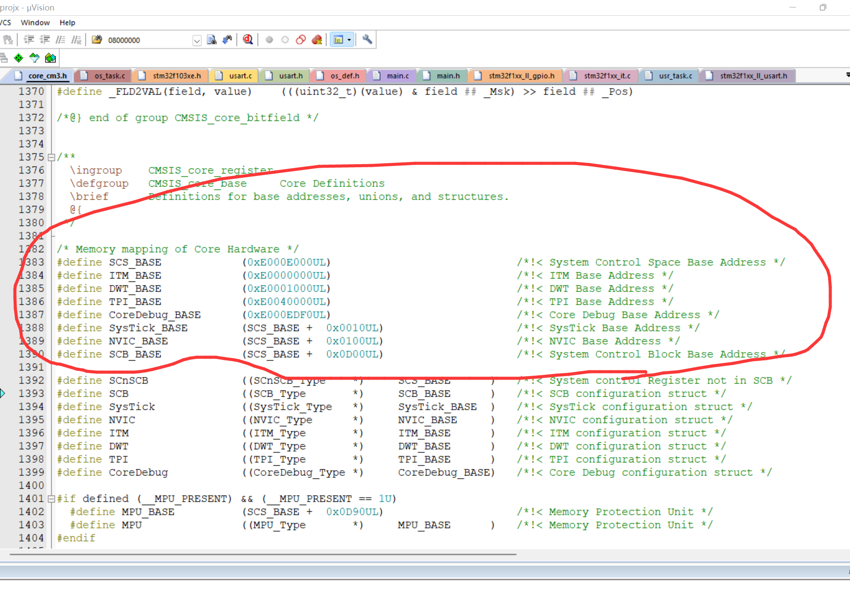Switch to the main.h tab

pyautogui.click(x=443, y=76)
